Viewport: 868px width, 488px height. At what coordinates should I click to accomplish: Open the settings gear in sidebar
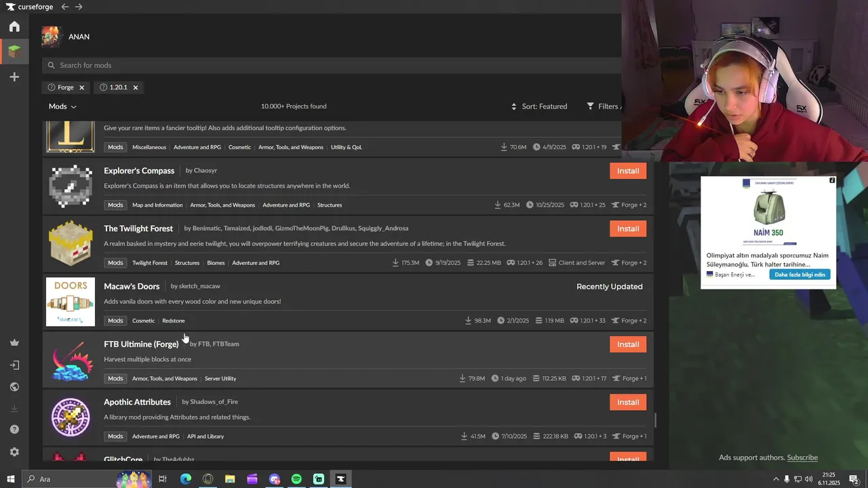click(x=14, y=452)
